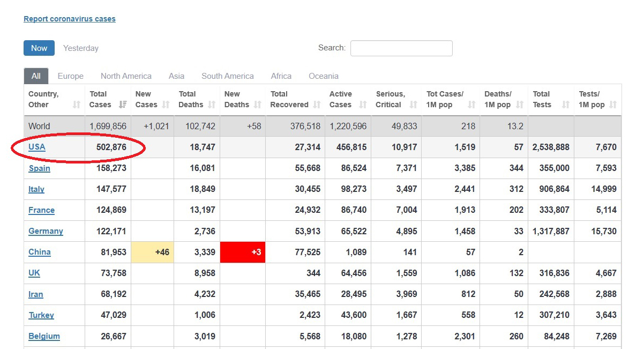Sort by Serious, Critical column icon
644x349 pixels.
(x=413, y=105)
